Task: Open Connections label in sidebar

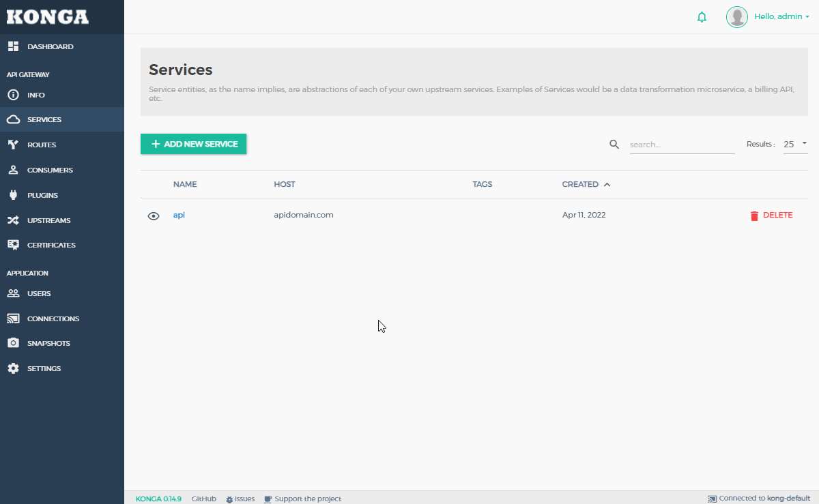Action: (53, 318)
